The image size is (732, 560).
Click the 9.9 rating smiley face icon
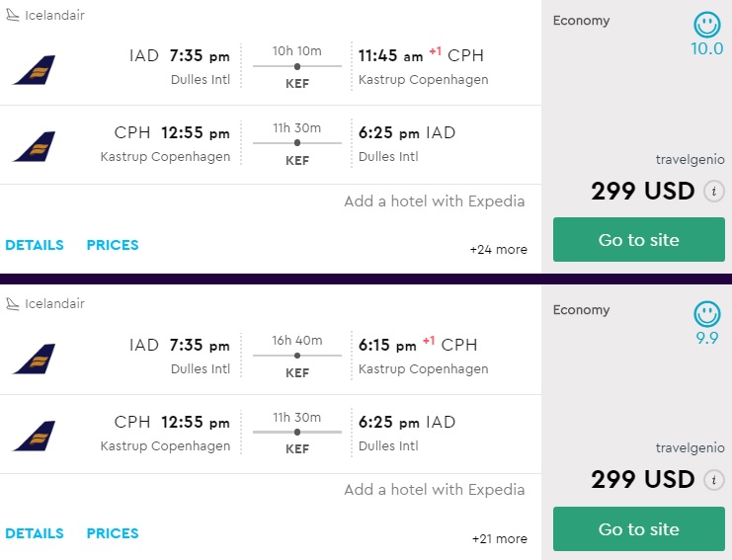(707, 314)
